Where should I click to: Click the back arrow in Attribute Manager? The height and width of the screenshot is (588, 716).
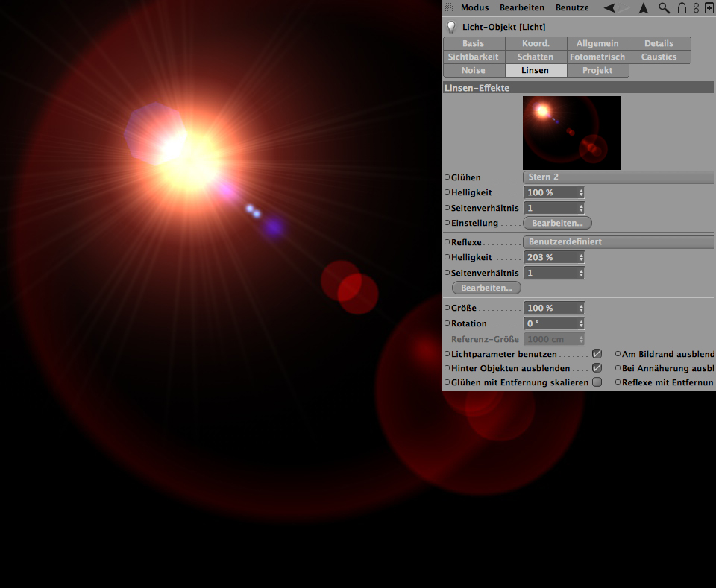click(609, 7)
